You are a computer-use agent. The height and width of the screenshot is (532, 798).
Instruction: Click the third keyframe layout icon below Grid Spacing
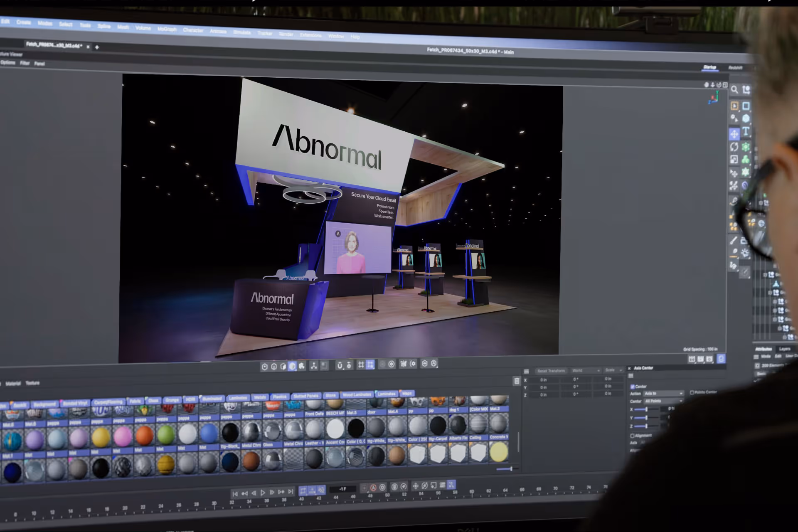(709, 359)
